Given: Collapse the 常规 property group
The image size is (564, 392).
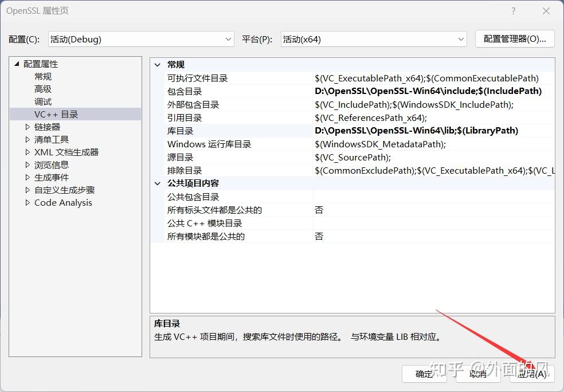Looking at the screenshot, I should [x=157, y=65].
